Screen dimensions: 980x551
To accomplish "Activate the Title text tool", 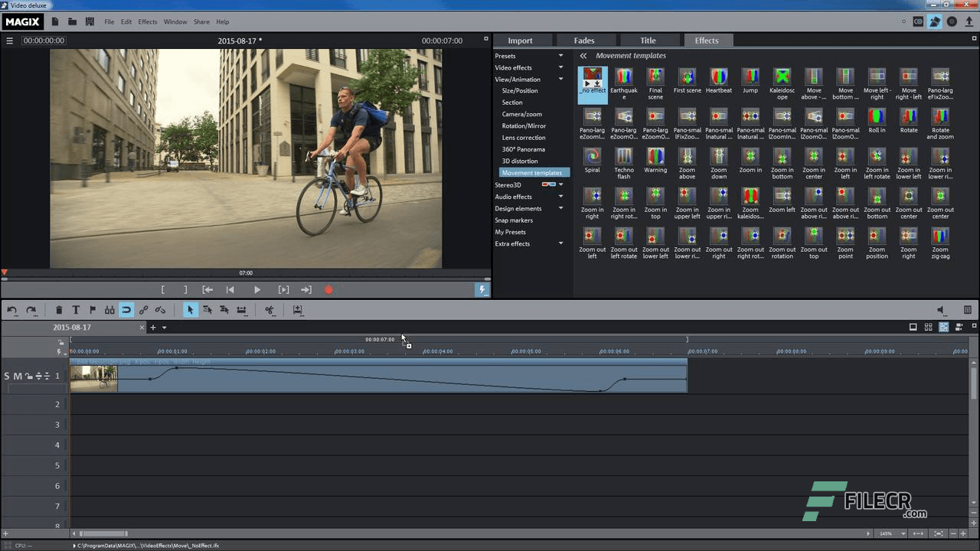I will 76,309.
